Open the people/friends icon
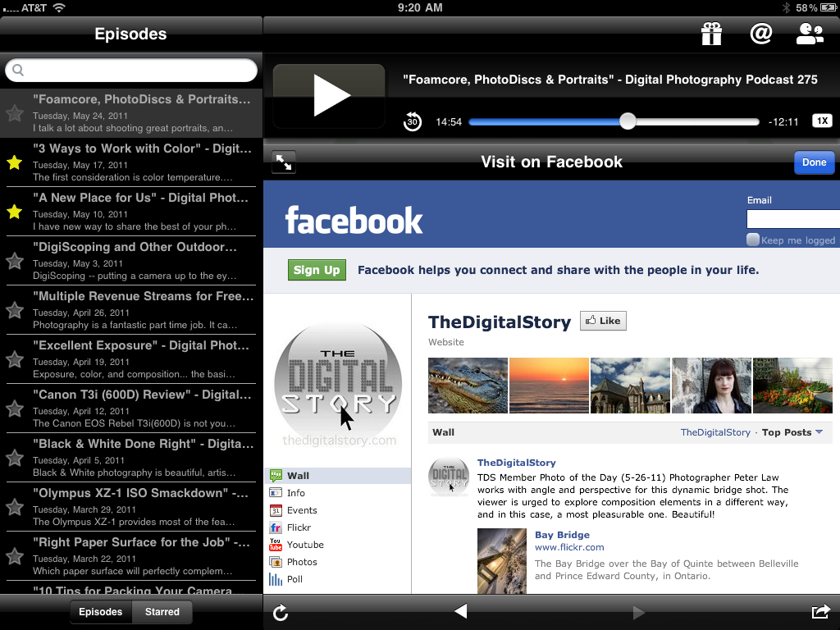The height and width of the screenshot is (630, 840). pyautogui.click(x=810, y=33)
